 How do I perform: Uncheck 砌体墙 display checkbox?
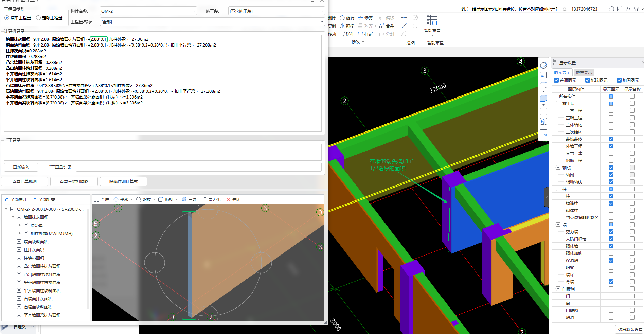tap(611, 246)
